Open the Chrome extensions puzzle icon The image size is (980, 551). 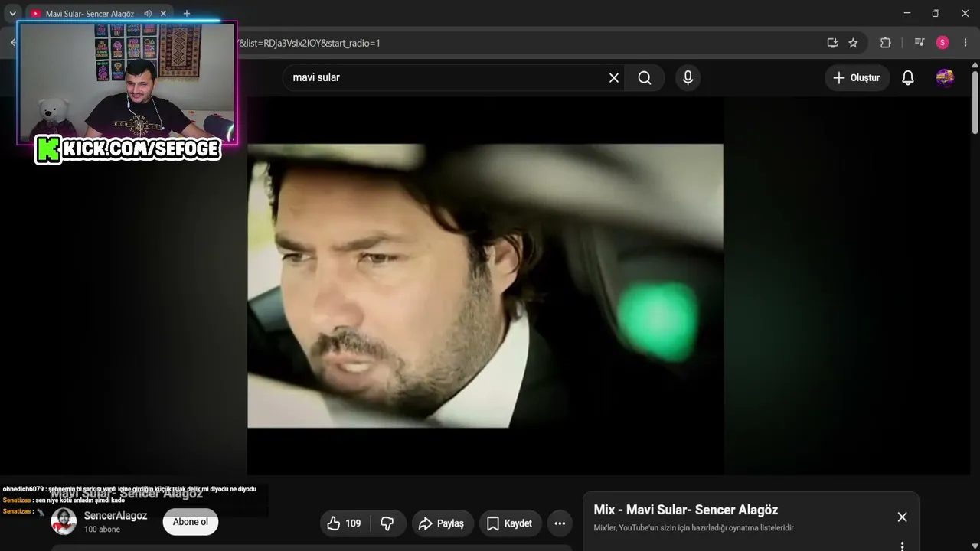click(886, 43)
